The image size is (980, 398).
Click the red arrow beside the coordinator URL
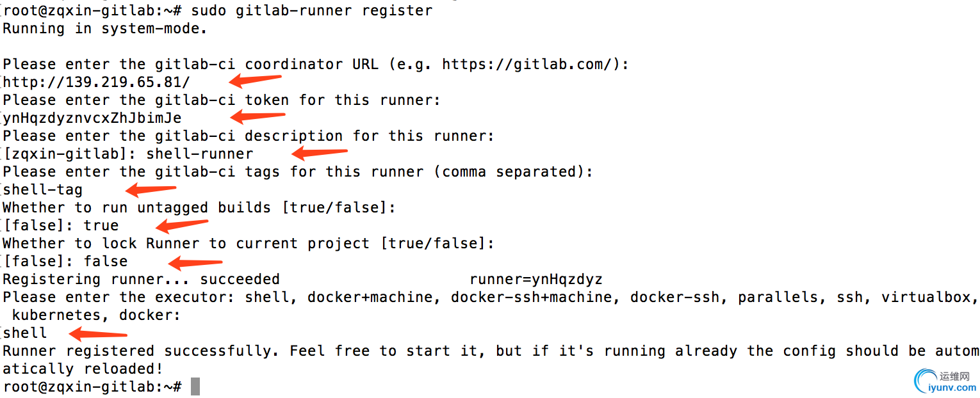(x=256, y=81)
